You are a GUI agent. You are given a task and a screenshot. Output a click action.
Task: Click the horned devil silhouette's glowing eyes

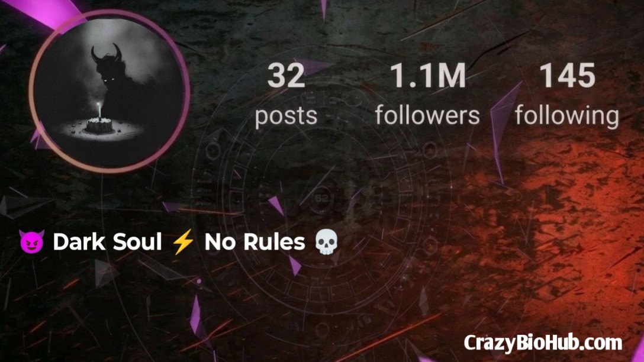pyautogui.click(x=108, y=80)
